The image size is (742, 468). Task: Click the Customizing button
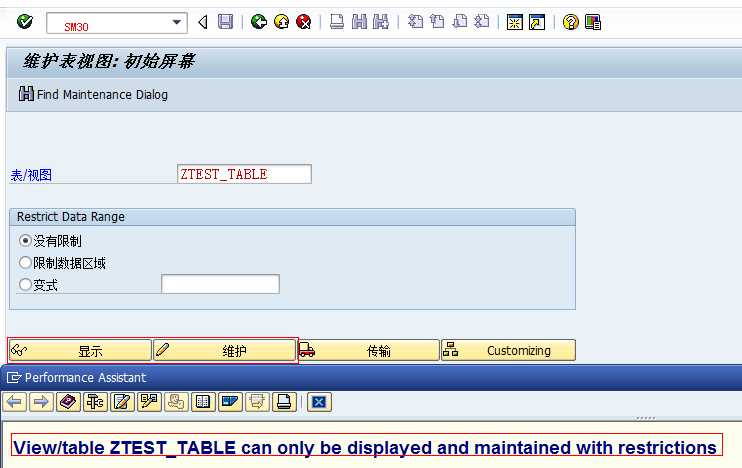508,351
